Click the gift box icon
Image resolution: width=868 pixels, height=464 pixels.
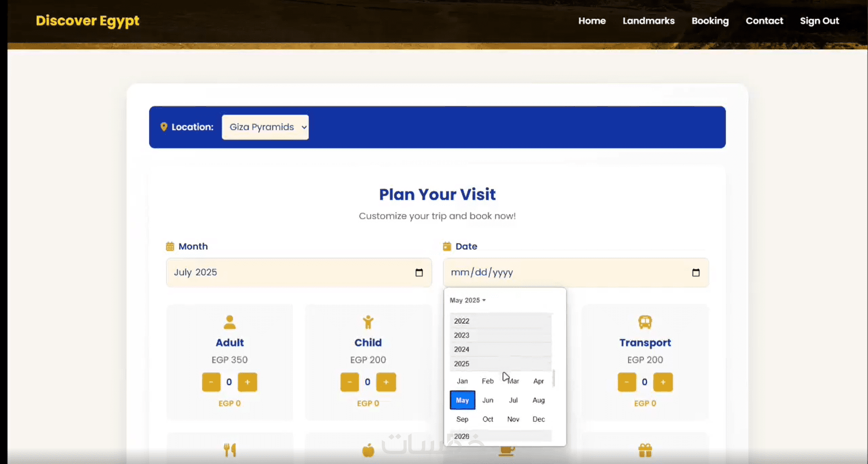tap(645, 450)
